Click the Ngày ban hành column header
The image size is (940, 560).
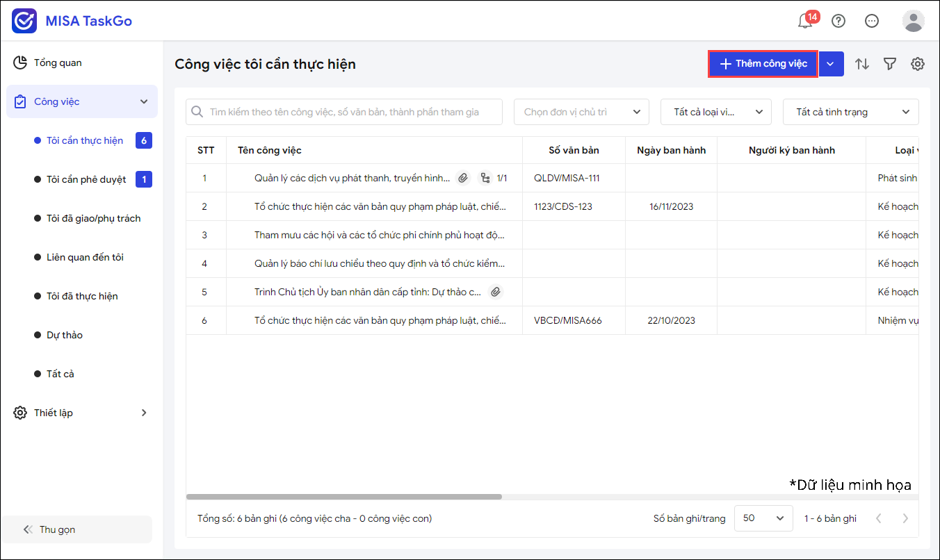[x=671, y=150]
